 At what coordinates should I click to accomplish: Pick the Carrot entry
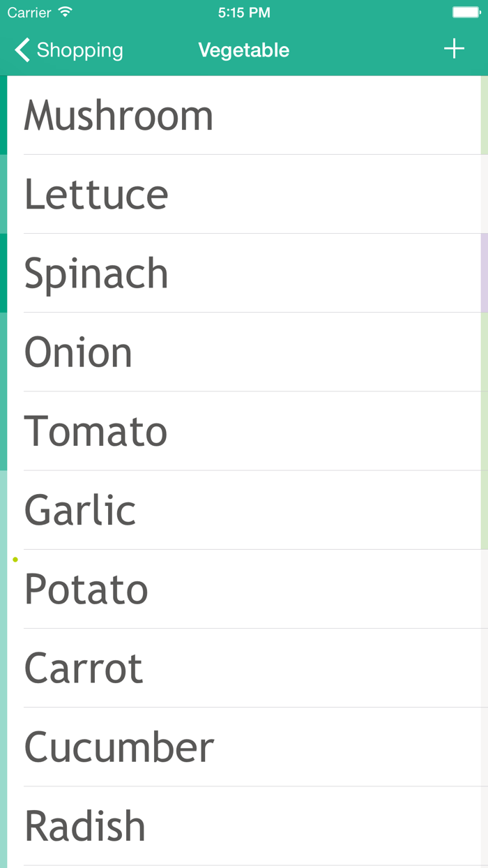pos(84,668)
